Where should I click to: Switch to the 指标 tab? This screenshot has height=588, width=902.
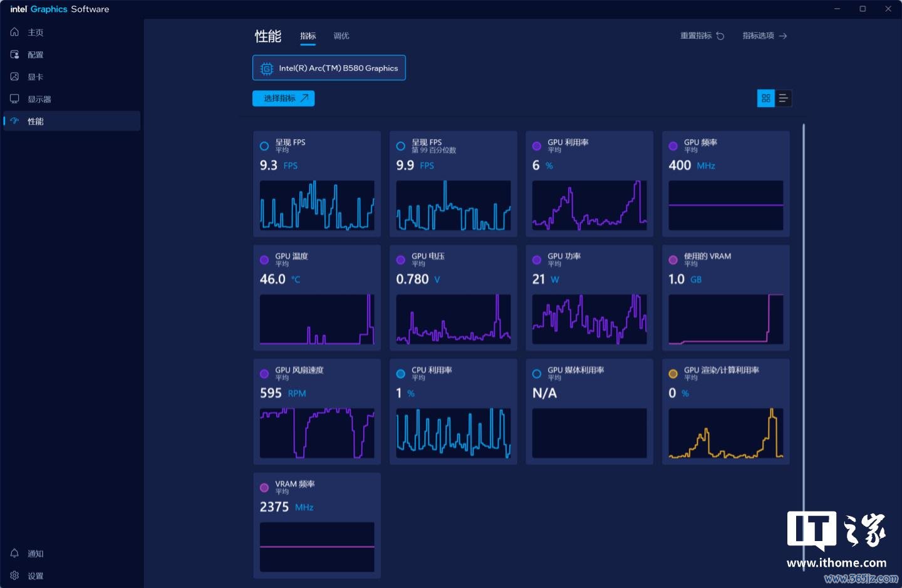coord(308,36)
